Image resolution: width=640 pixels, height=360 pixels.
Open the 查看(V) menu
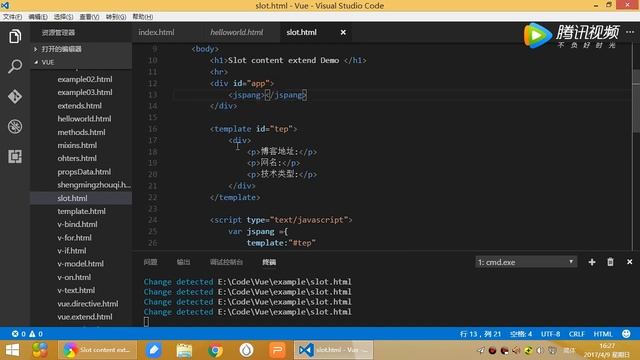89,17
